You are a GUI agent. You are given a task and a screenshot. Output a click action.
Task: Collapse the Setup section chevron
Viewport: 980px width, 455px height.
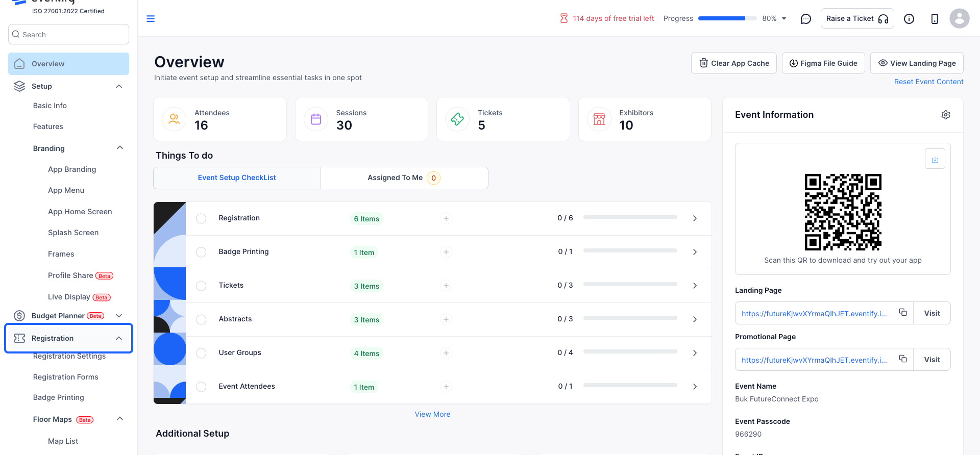119,86
